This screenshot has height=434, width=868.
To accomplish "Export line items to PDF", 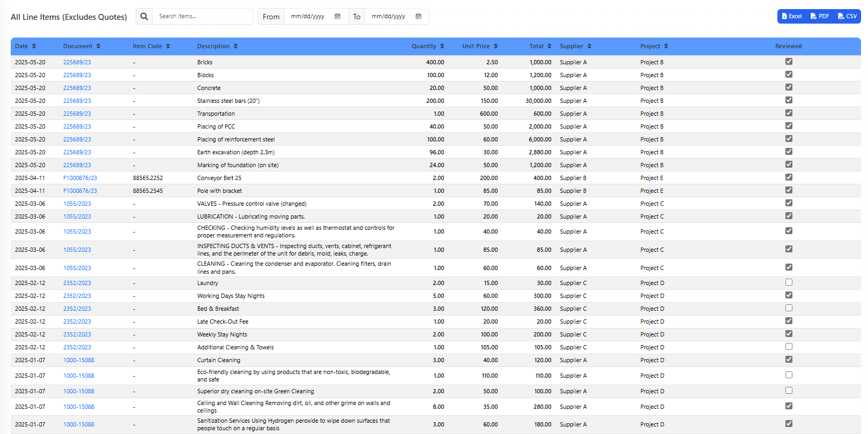I will (820, 17).
